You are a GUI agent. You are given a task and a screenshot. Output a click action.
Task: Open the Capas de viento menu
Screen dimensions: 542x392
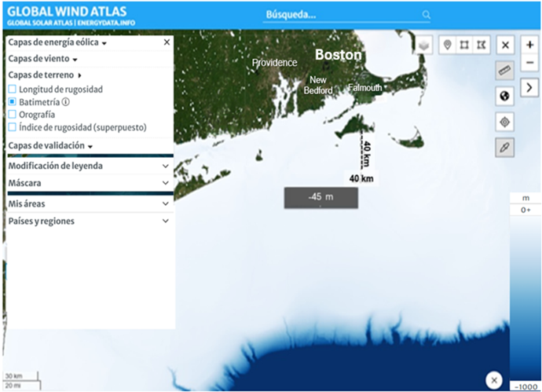tap(43, 59)
